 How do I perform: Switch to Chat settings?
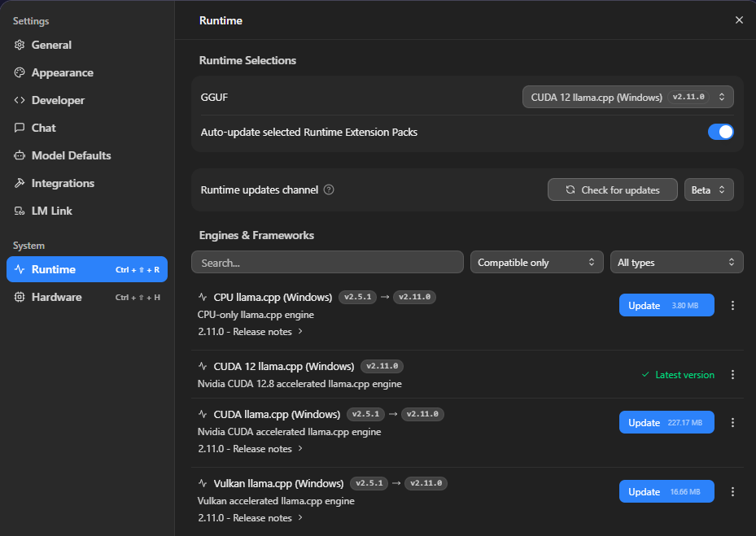87,128
